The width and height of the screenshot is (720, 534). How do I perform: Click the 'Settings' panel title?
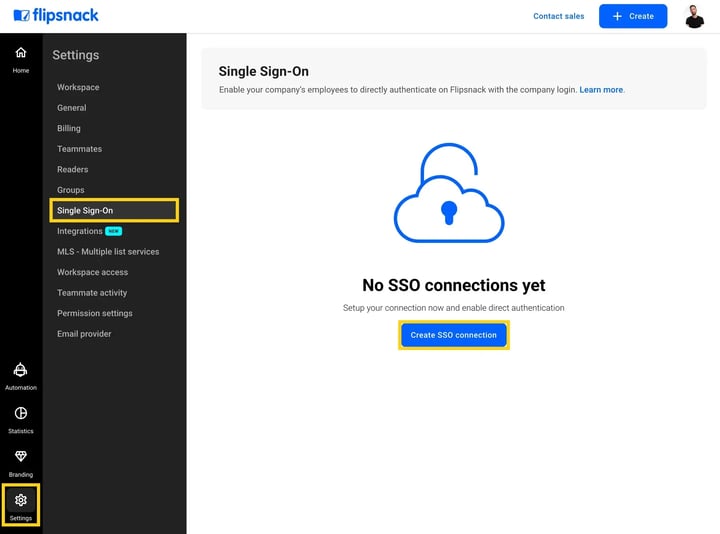(76, 55)
